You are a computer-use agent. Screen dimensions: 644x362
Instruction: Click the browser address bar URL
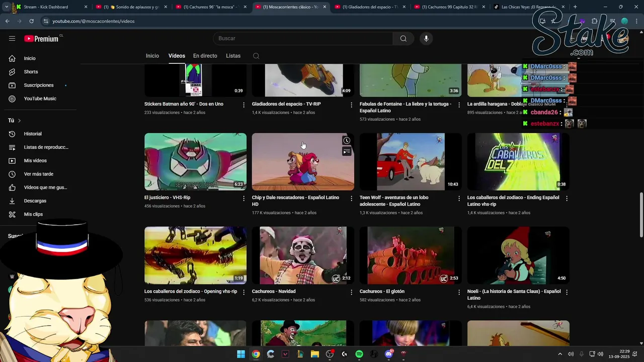[94, 21]
